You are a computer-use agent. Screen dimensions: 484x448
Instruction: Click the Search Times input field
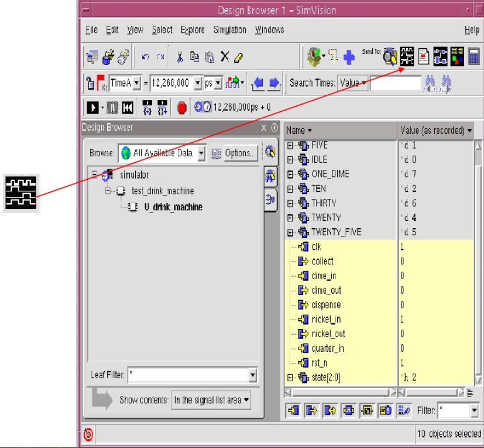click(396, 83)
